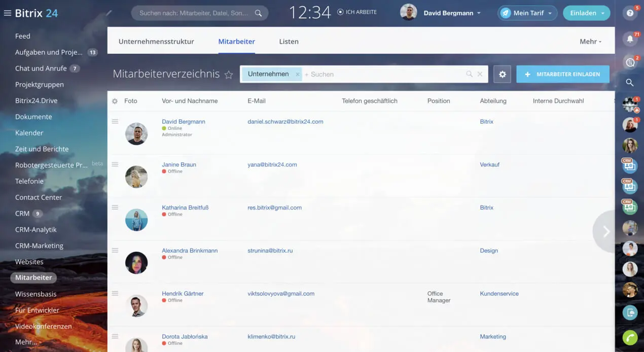Click the Bitrix 24 logo
The image size is (644, 352).
tap(37, 13)
